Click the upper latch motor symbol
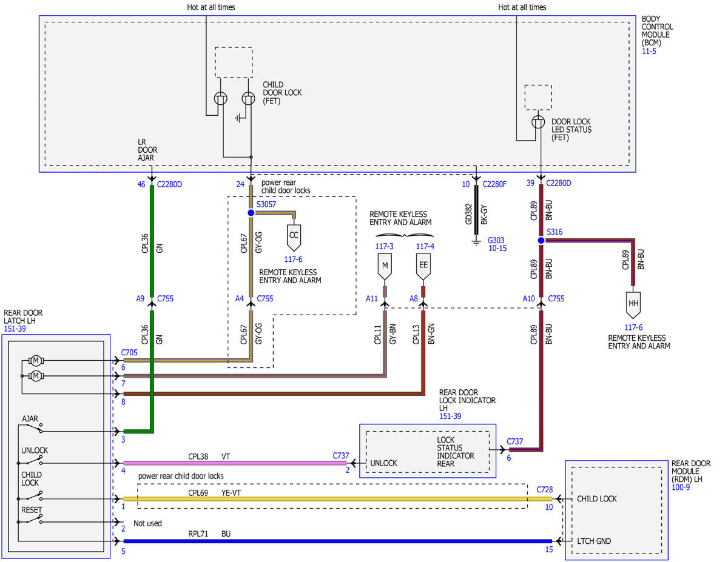 coord(36,361)
